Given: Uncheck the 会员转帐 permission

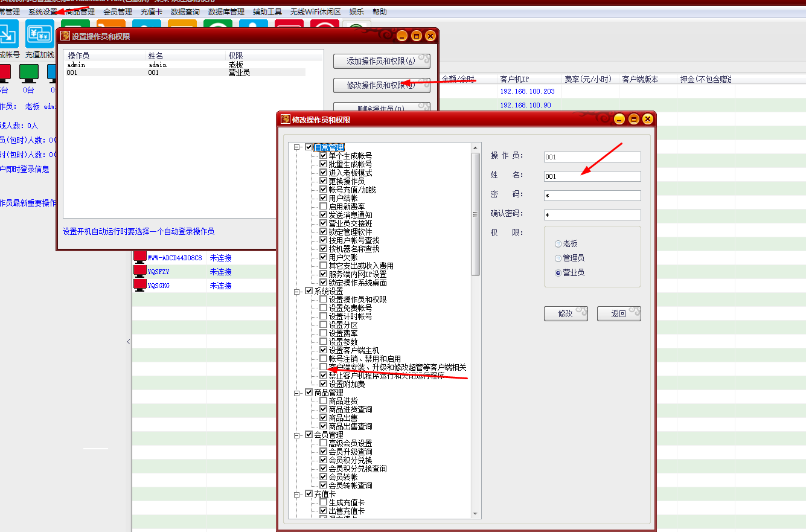Looking at the screenshot, I should point(324,477).
